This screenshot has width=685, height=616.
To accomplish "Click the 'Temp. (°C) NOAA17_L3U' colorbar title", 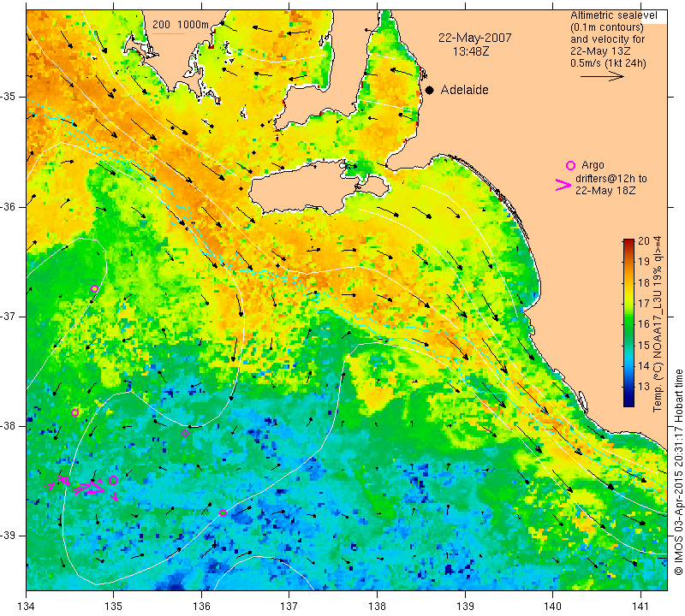I will 658,352.
